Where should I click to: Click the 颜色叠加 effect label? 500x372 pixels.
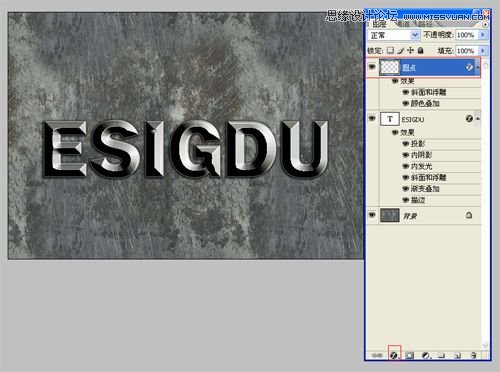pyautogui.click(x=425, y=104)
